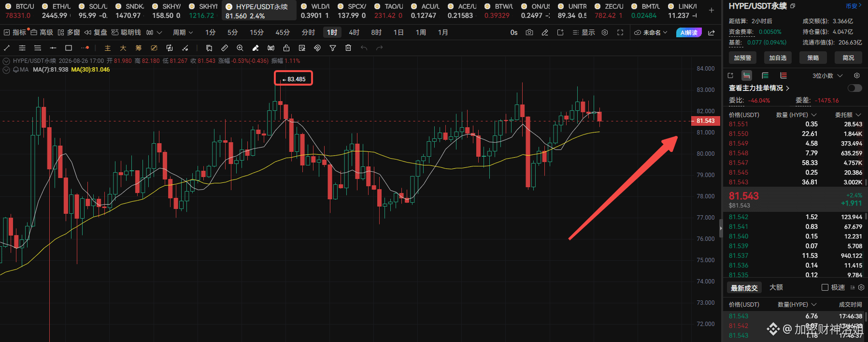Click the AI解读 button
868x342 pixels.
click(x=689, y=32)
